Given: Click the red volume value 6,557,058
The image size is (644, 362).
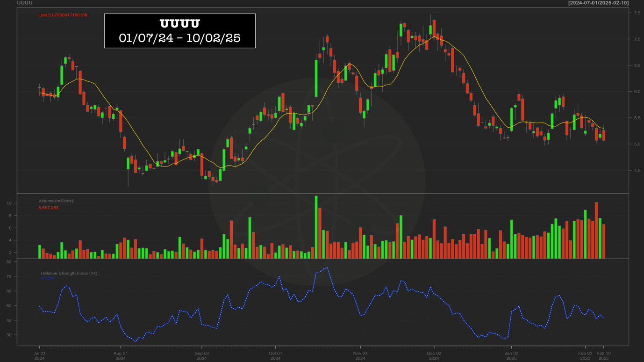Looking at the screenshot, I should pyautogui.click(x=49, y=208).
